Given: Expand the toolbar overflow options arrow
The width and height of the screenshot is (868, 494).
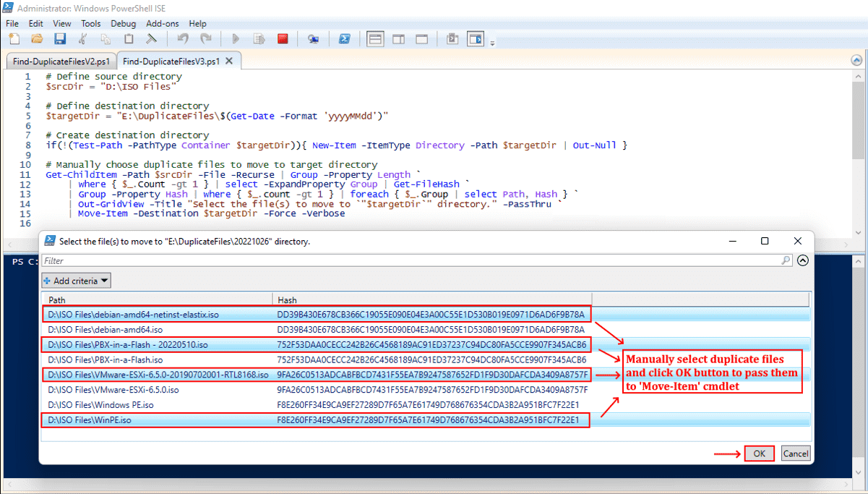Looking at the screenshot, I should point(493,43).
